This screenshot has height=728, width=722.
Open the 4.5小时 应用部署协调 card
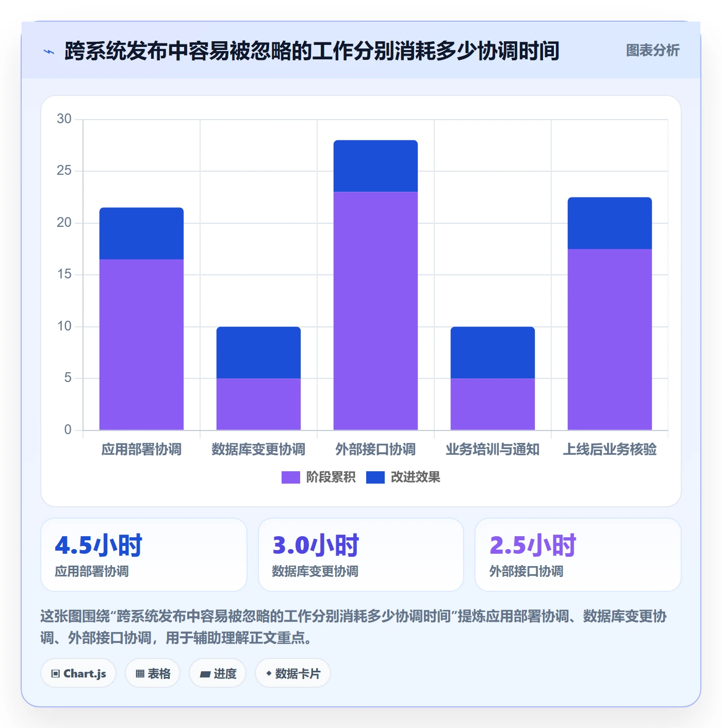coord(144,555)
